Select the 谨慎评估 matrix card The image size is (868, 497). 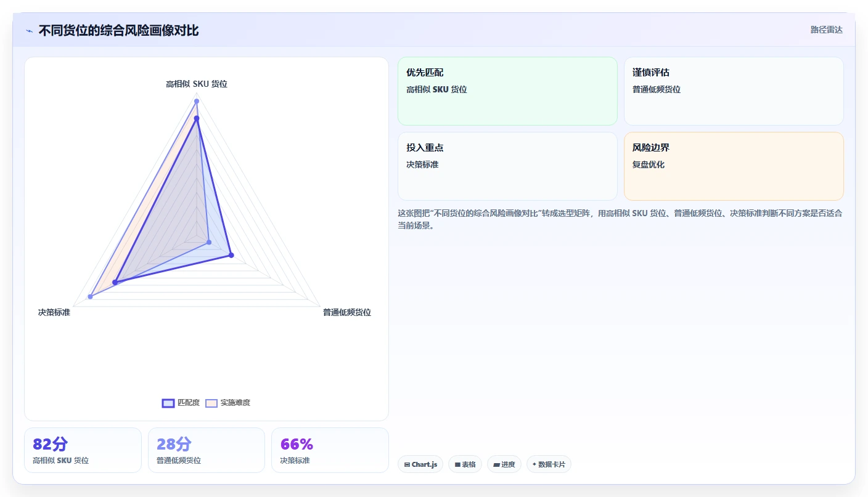(x=734, y=91)
